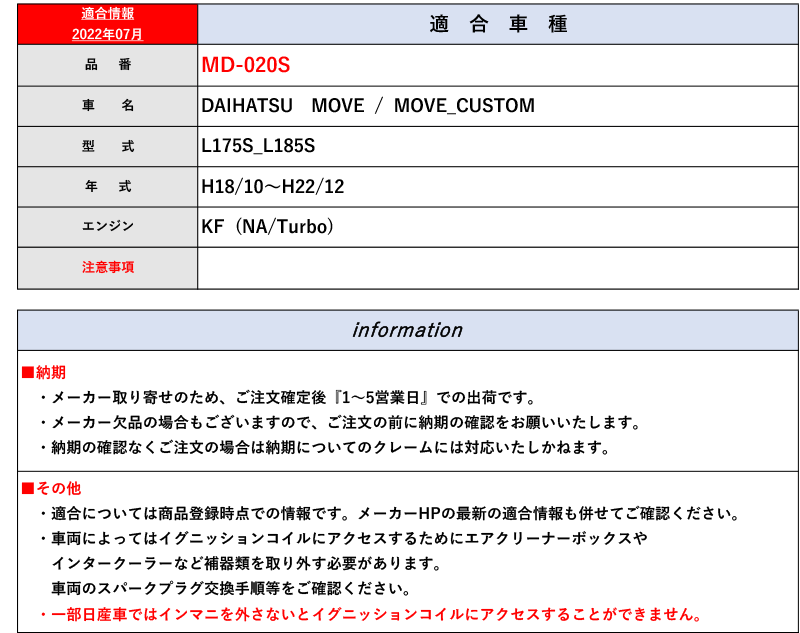Click the red 一部日産車 warning line
This screenshot has height=633, width=800.
click(x=371, y=614)
